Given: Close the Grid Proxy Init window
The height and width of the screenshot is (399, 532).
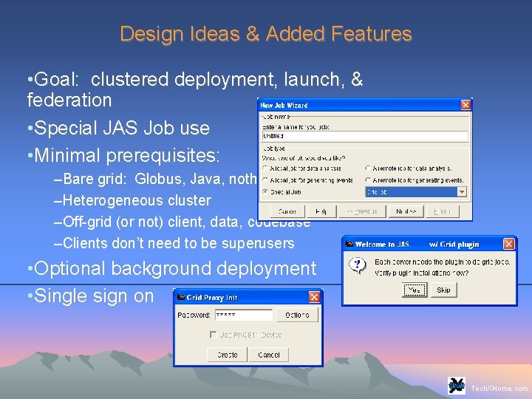Looking at the screenshot, I should point(314,297).
